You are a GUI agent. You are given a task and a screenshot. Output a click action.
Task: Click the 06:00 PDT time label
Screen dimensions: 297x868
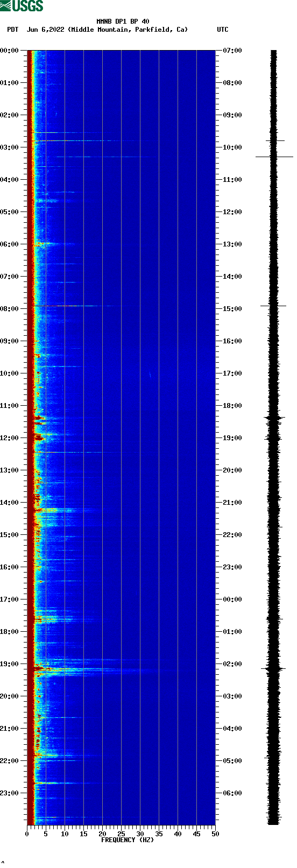coord(10,244)
